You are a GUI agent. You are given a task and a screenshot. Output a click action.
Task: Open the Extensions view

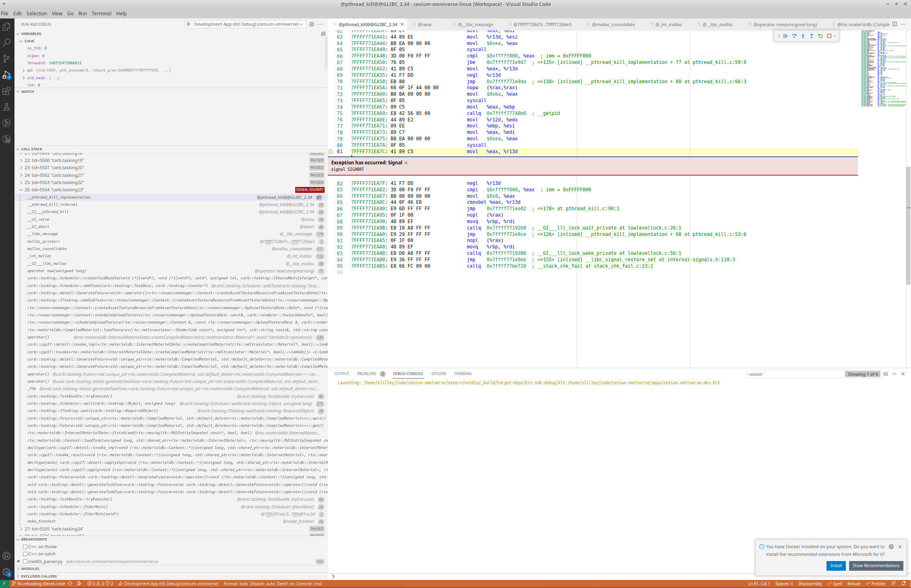[x=6, y=91]
